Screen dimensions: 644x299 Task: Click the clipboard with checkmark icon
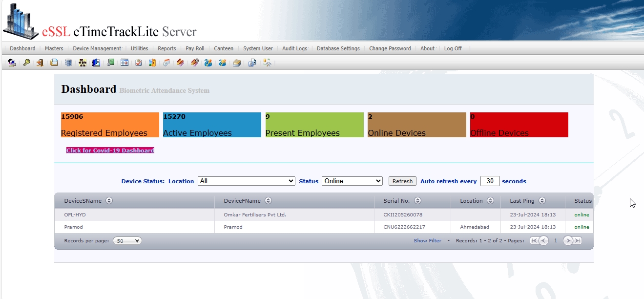coord(139,63)
